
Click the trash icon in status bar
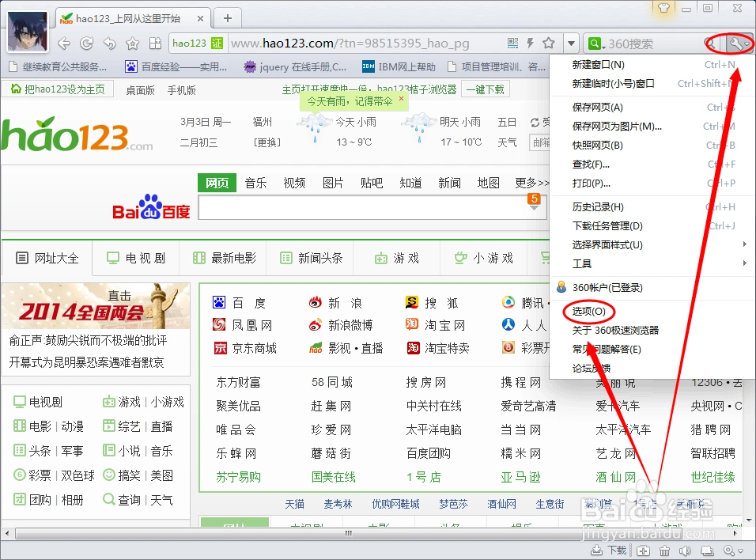[665, 551]
